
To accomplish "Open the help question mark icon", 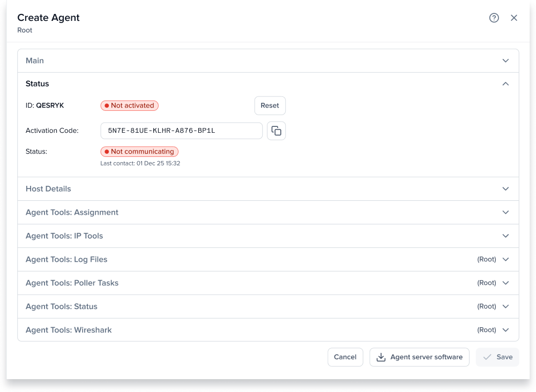I will pyautogui.click(x=494, y=18).
